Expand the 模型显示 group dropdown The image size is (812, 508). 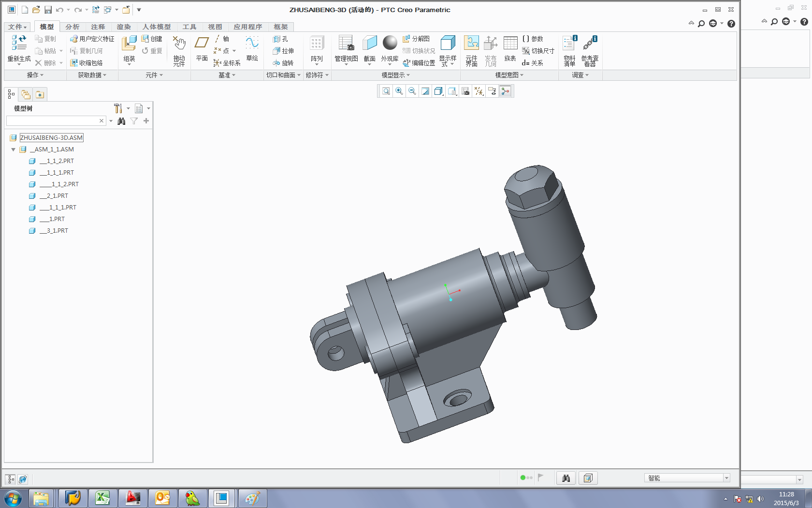pyautogui.click(x=395, y=75)
